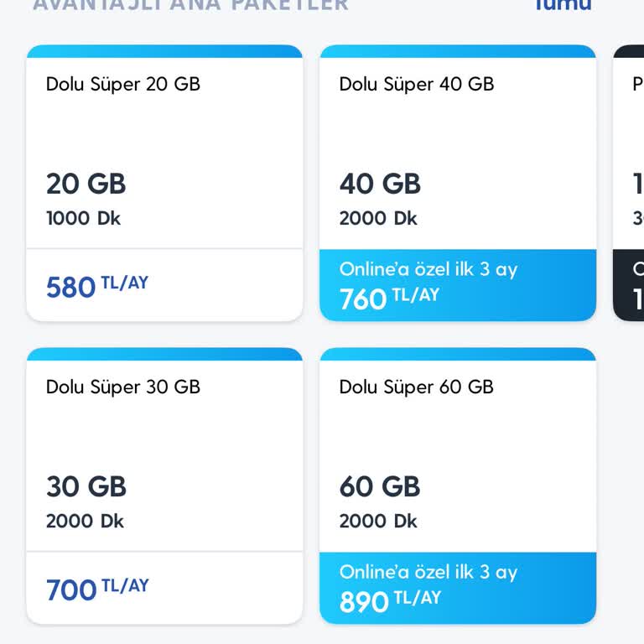Click the Avantajlı Ana Paketler section heading
The image size is (644, 644).
(x=190, y=5)
